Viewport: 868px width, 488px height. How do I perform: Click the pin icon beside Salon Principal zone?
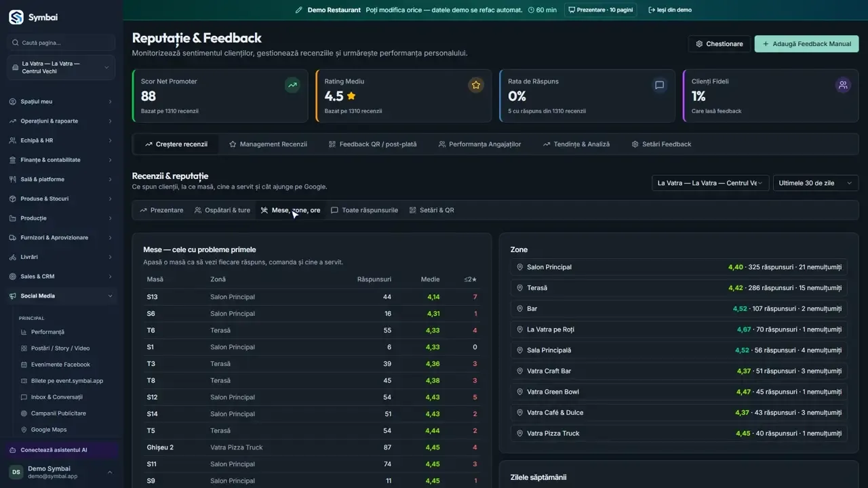point(520,267)
